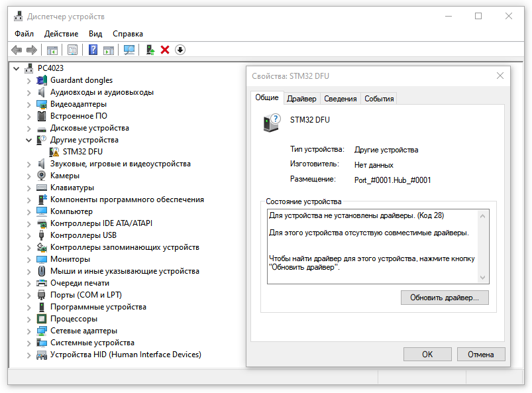The width and height of the screenshot is (532, 393).
Task: Expand the Порты (COM и LPT) node
Action: pyautogui.click(x=28, y=295)
